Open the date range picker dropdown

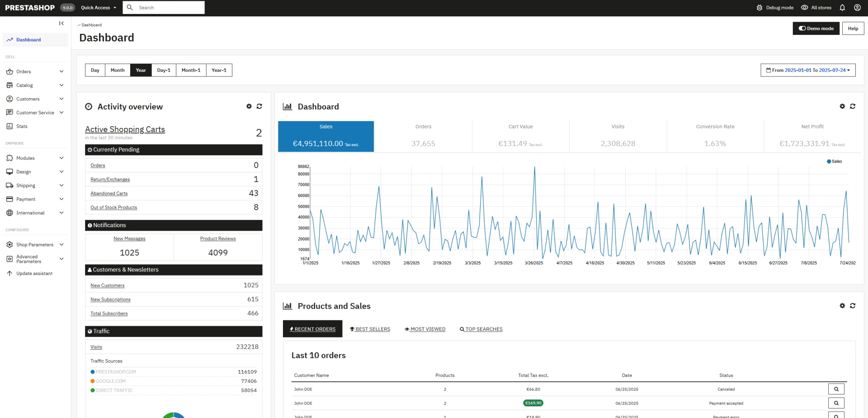coord(808,70)
